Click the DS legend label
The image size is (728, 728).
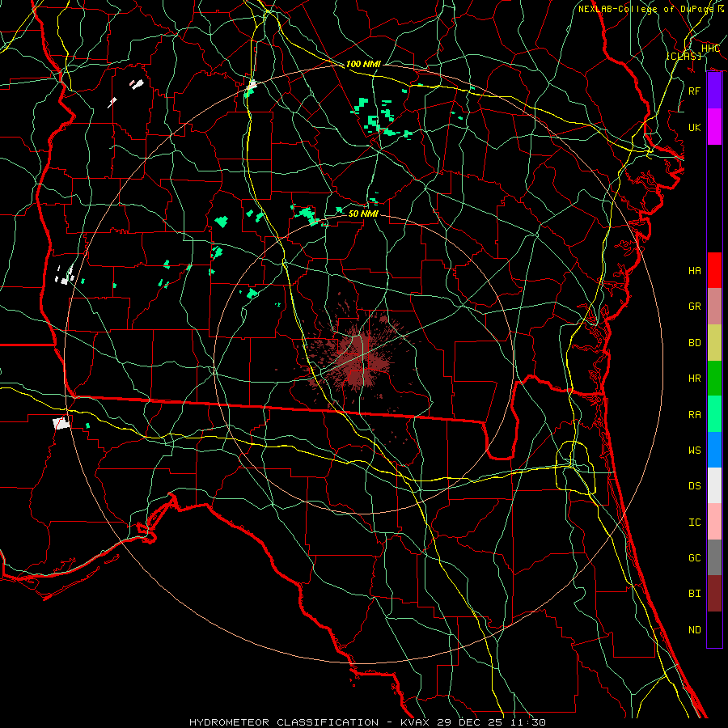(x=695, y=486)
